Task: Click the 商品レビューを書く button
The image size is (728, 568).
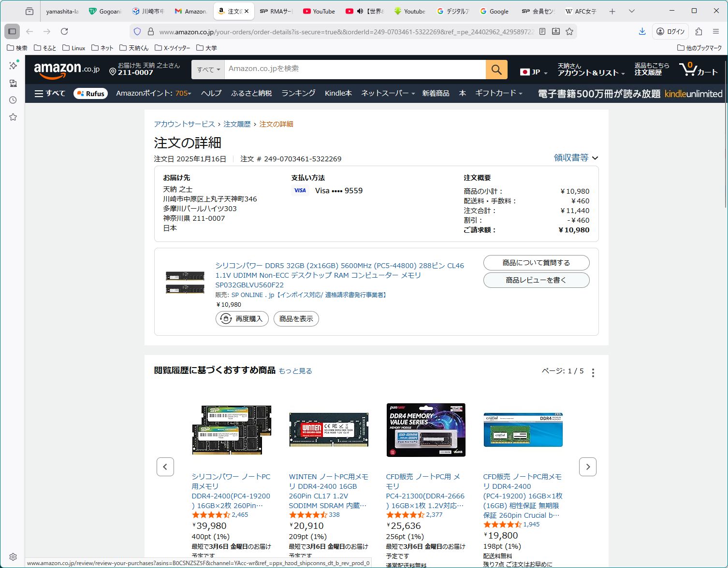Action: pos(536,280)
